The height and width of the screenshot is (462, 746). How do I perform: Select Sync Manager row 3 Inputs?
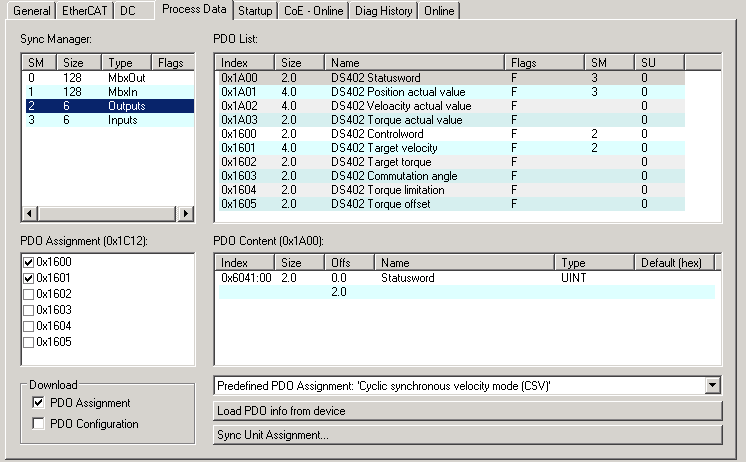pyautogui.click(x=110, y=120)
